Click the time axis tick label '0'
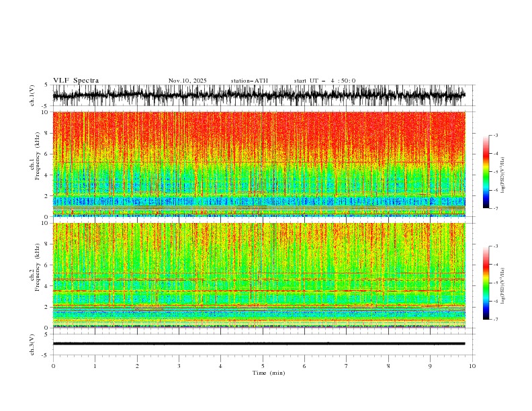Viewport: 532px width, 411px height. 53,366
